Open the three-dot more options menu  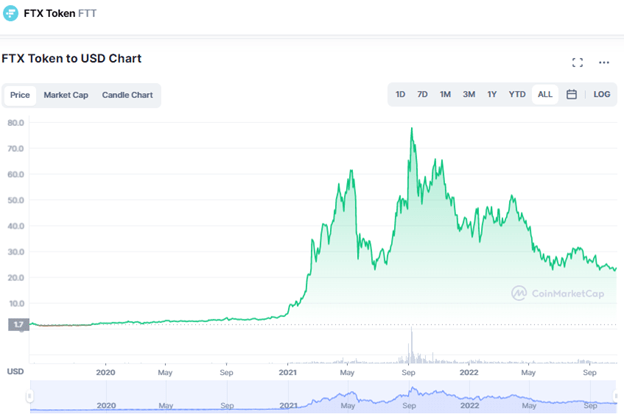tap(604, 62)
